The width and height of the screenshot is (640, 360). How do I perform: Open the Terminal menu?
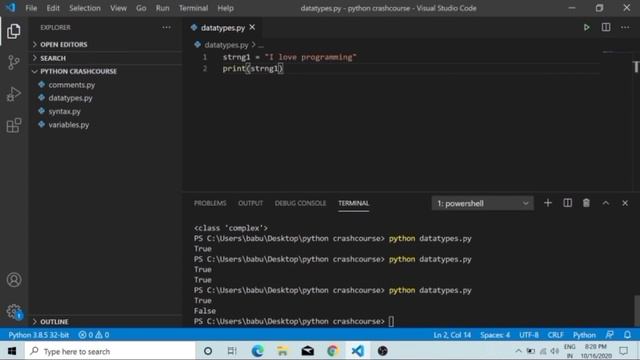(193, 8)
